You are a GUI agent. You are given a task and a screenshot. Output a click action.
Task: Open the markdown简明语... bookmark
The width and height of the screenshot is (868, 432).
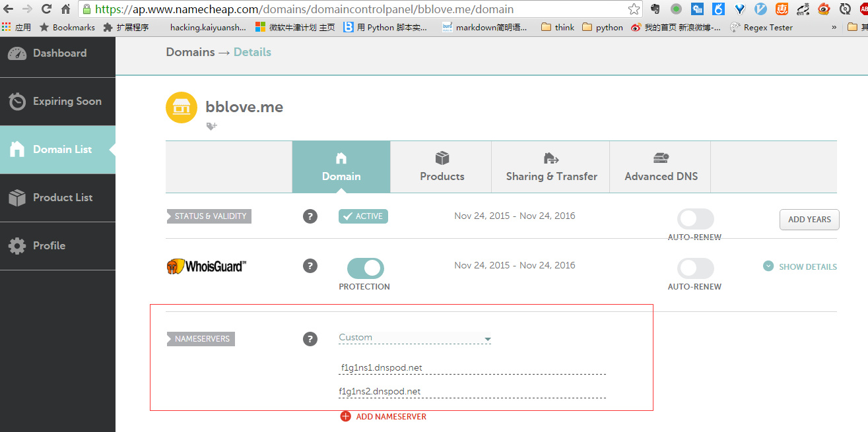click(484, 27)
